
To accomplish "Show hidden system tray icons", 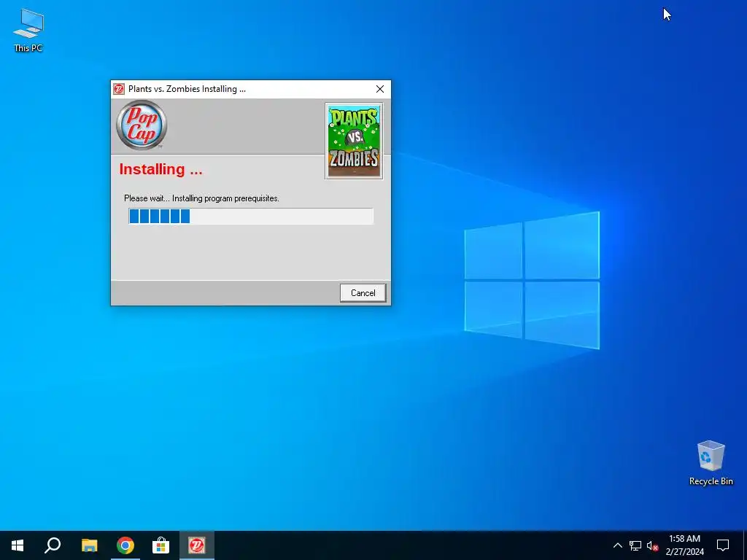I will [x=617, y=545].
